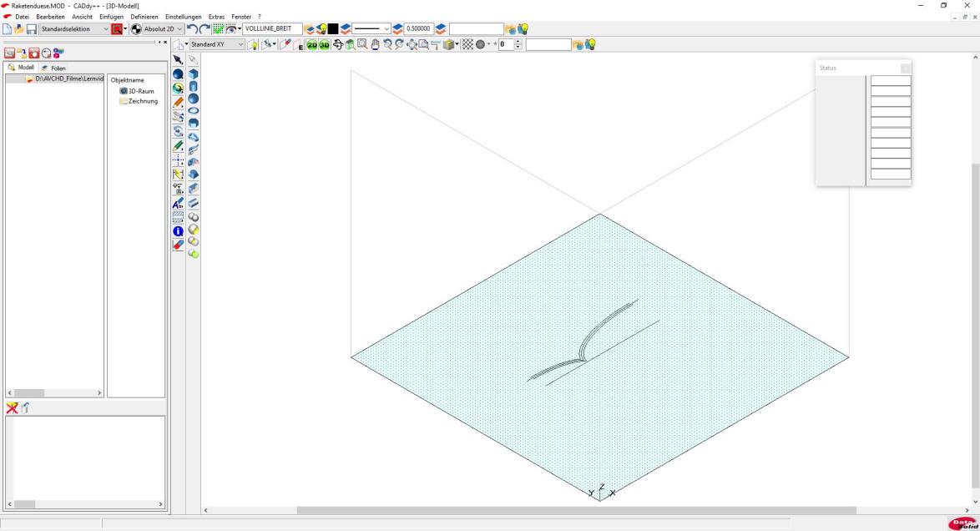
Task: Open the Einstellungen menu
Action: (x=183, y=18)
